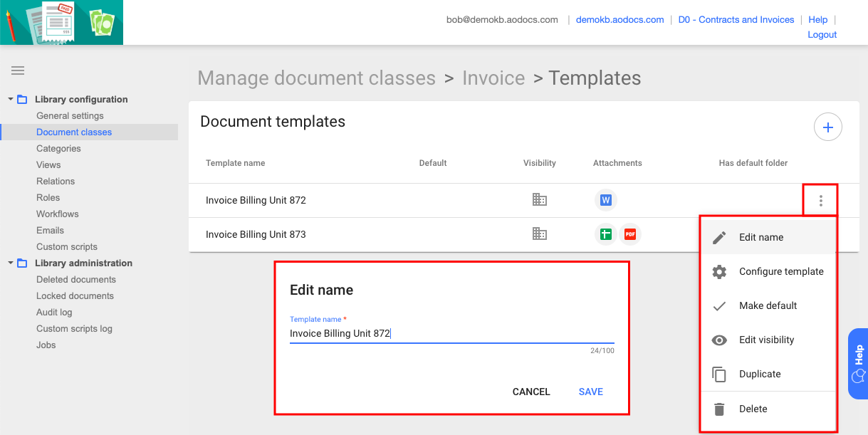
Task: Click the AODocs library logo image
Action: point(61,22)
